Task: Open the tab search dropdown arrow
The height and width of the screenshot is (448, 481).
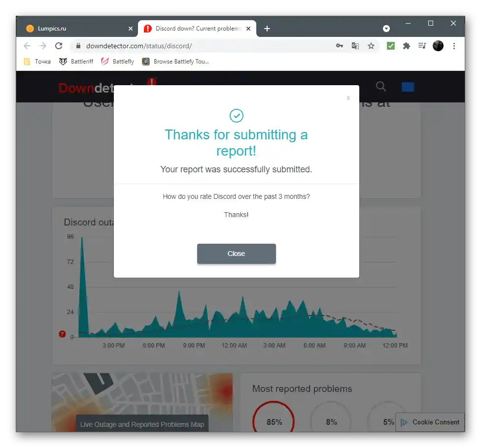Action: (386, 29)
